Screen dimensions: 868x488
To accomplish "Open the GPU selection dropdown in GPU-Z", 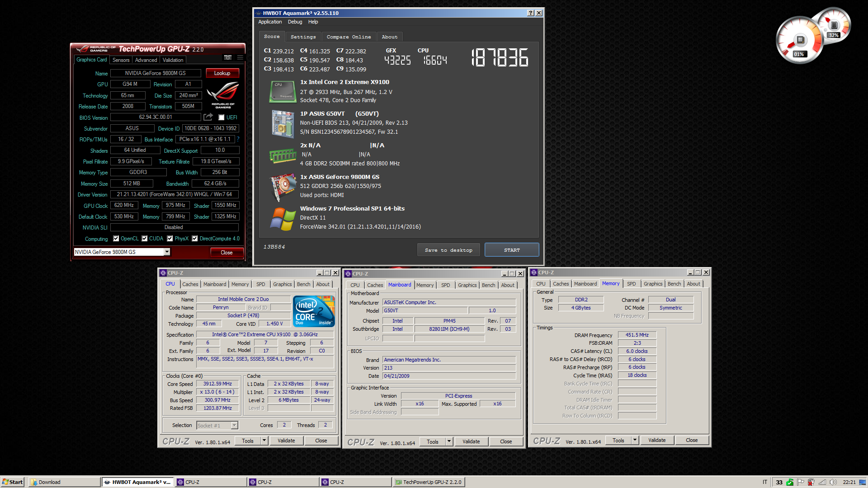I will coord(167,252).
